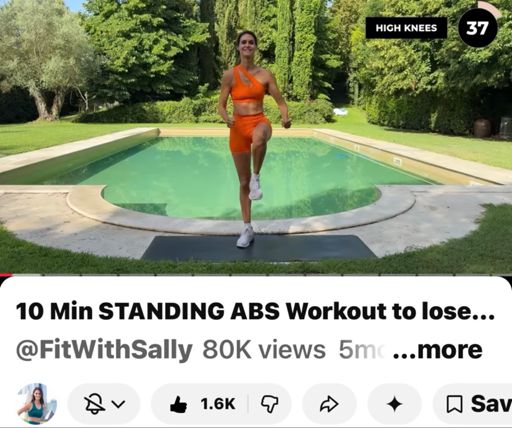Open the share arrow button
The width and height of the screenshot is (512, 428).
(x=329, y=404)
